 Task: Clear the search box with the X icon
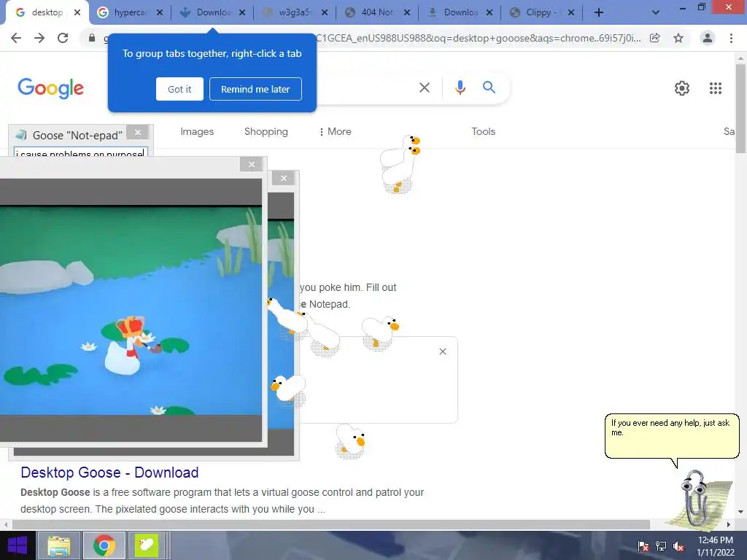click(x=425, y=87)
